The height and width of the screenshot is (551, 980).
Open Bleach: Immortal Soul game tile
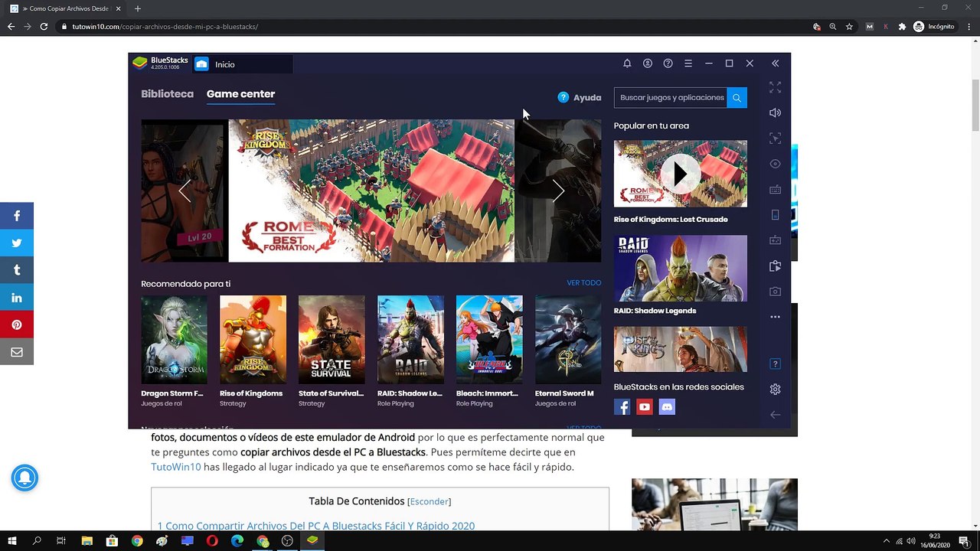(489, 351)
